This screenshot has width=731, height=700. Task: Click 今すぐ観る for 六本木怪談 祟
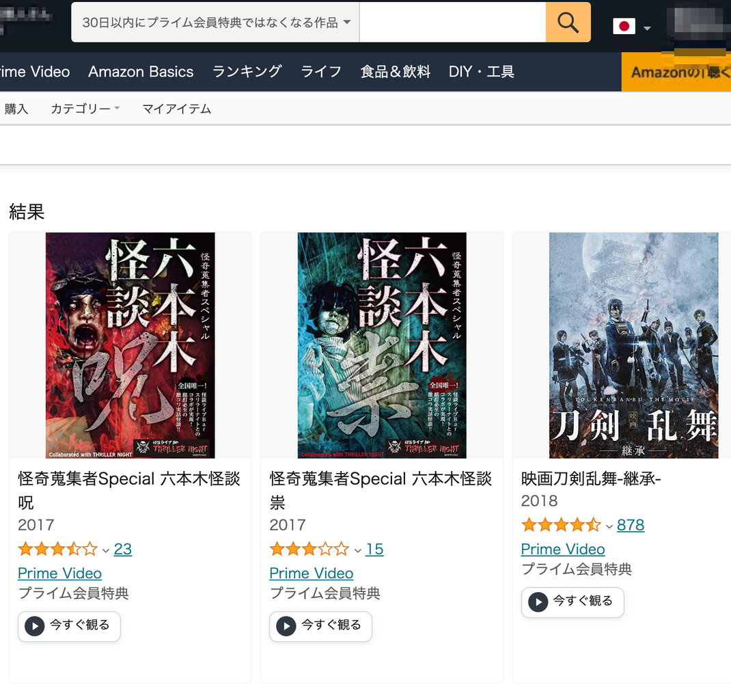click(320, 626)
